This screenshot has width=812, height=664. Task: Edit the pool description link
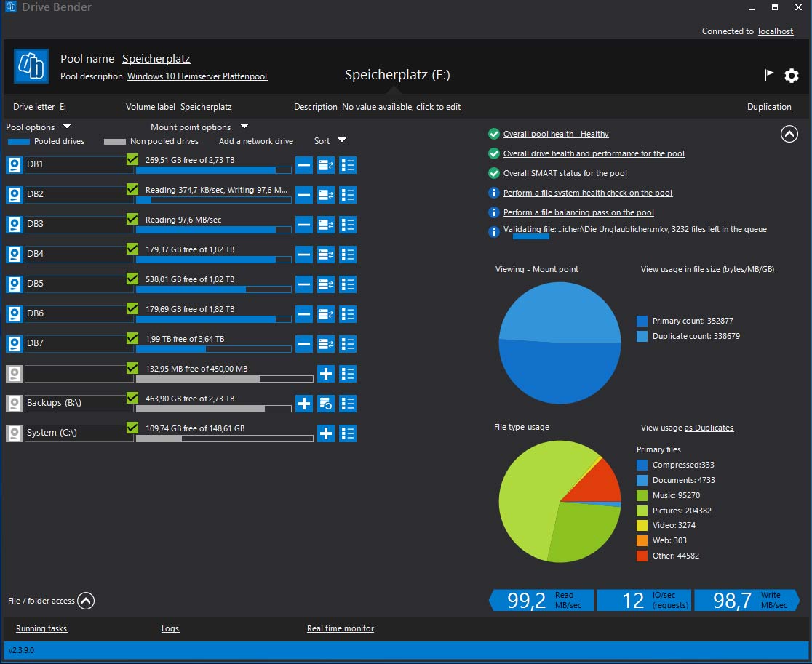(x=197, y=76)
